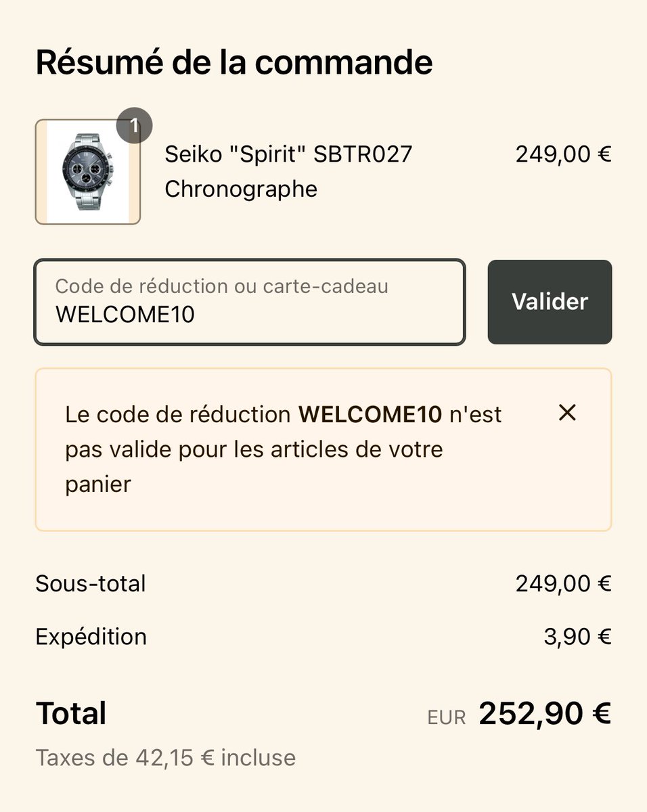This screenshot has width=647, height=812.
Task: Click the 249,00 € item price
Action: 563,154
